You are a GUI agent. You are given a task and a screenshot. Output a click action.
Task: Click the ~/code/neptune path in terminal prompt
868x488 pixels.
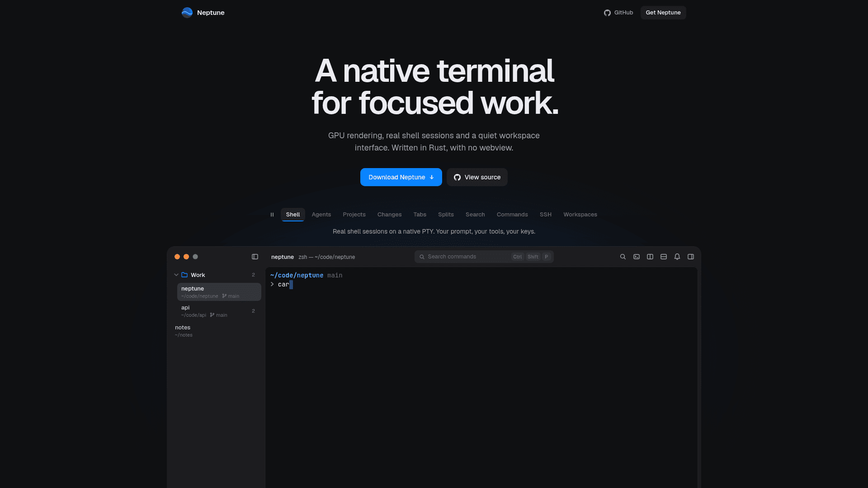pos(297,275)
